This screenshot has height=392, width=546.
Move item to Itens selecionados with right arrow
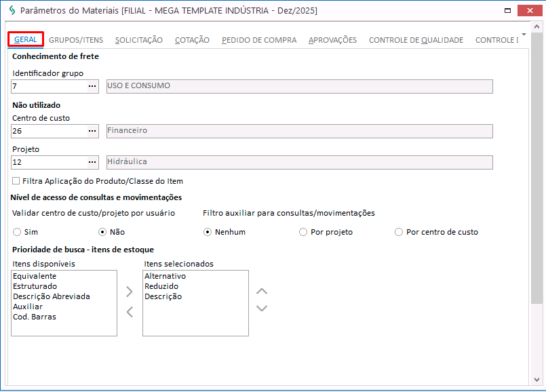129,292
